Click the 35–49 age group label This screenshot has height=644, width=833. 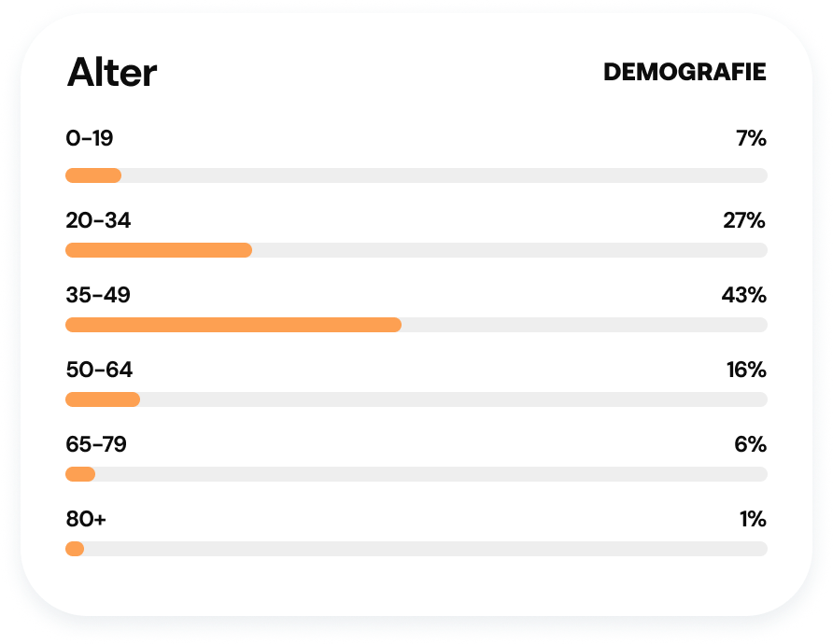tap(98, 295)
